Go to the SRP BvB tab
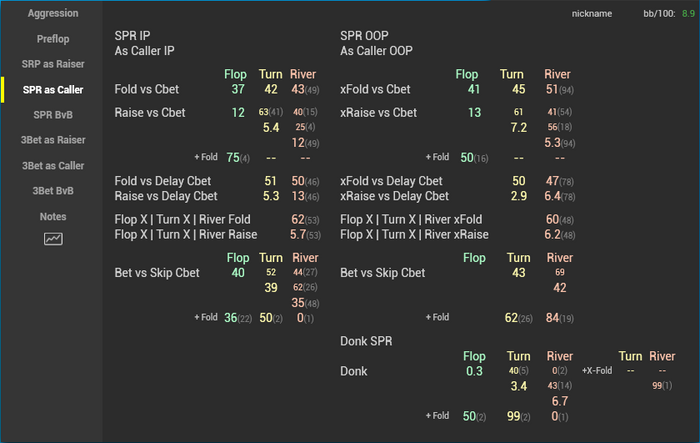This screenshot has width=700, height=443. [x=53, y=115]
